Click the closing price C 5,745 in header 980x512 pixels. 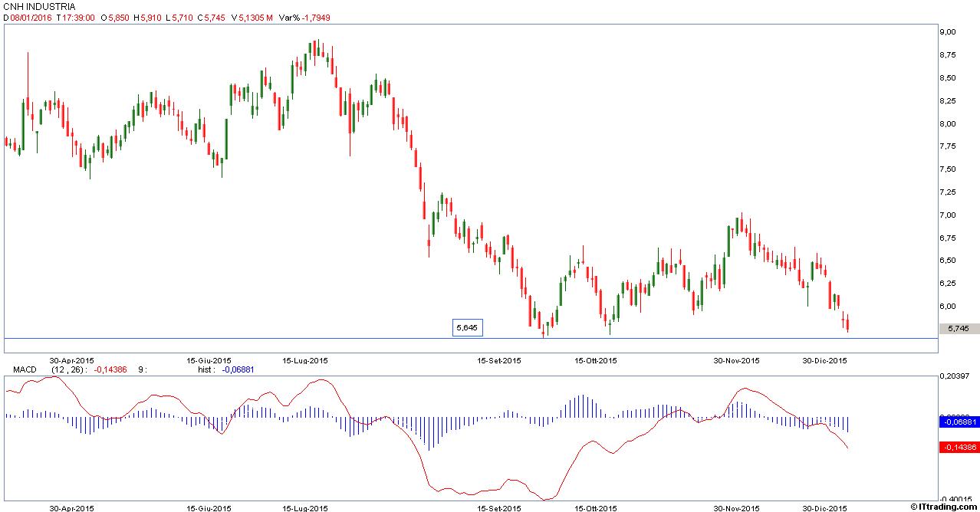[x=210, y=18]
